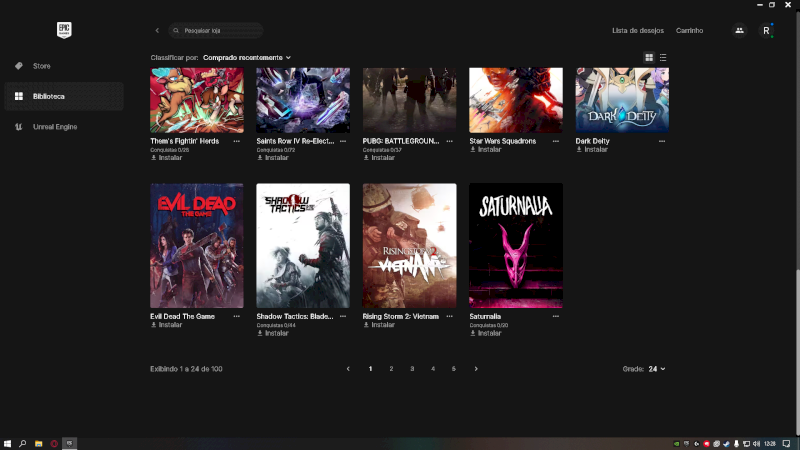Open Saints Row IV Re-Elected cover

(x=303, y=100)
